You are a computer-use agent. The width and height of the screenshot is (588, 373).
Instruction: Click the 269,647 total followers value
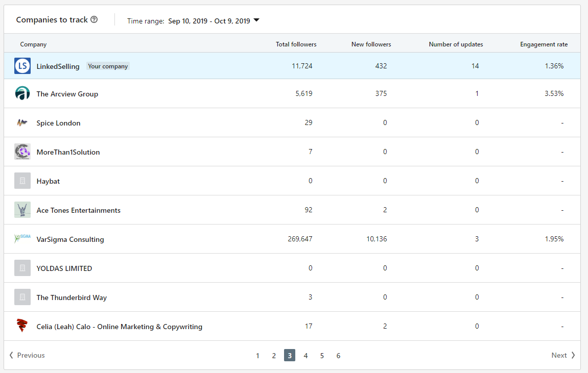coord(300,239)
